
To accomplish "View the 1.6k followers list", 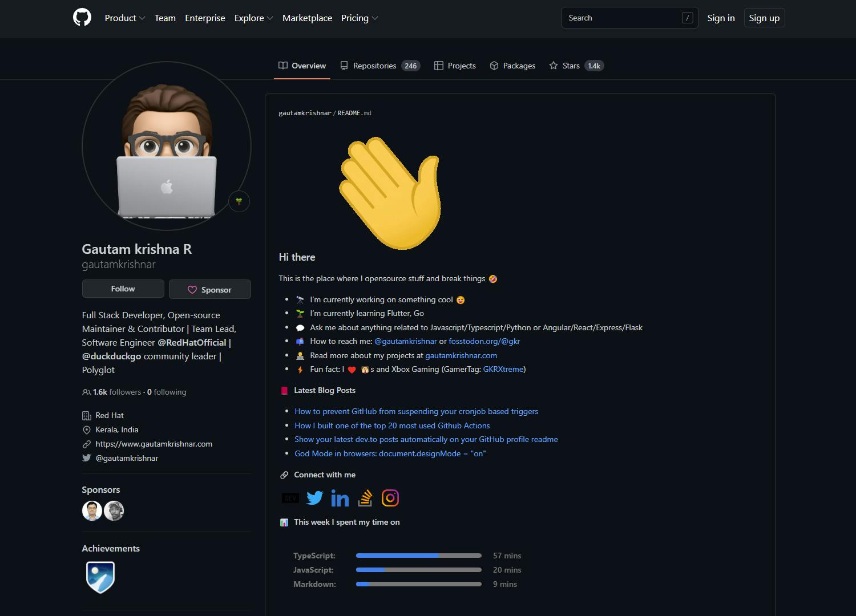I will pyautogui.click(x=116, y=392).
